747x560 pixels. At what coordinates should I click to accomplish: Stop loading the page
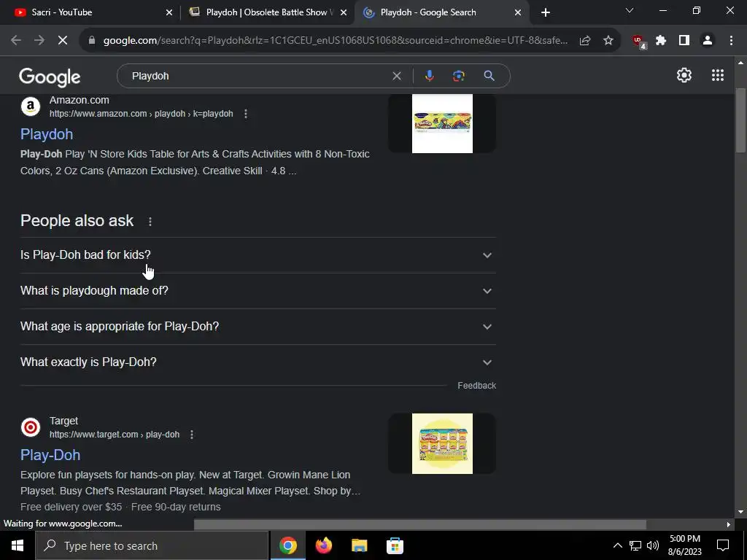[63, 41]
